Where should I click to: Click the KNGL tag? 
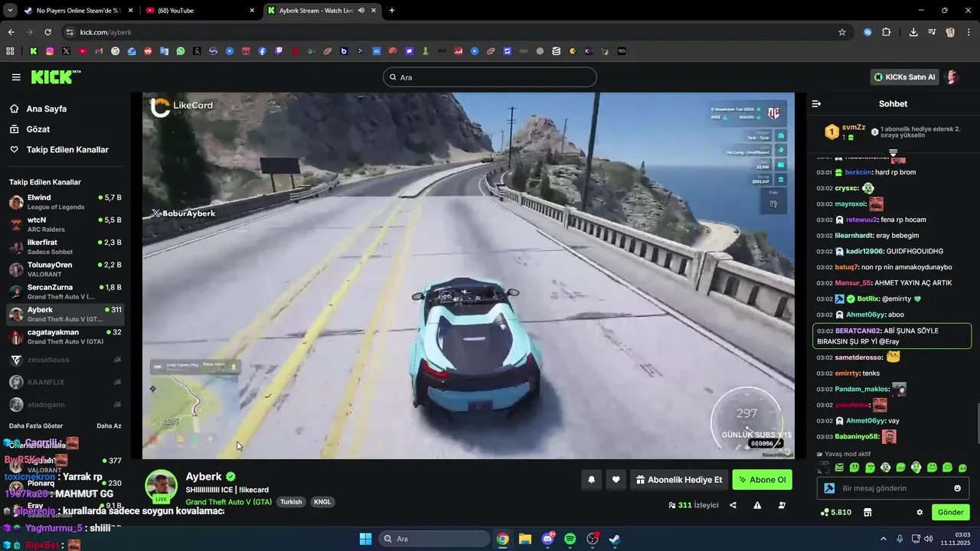coord(322,502)
